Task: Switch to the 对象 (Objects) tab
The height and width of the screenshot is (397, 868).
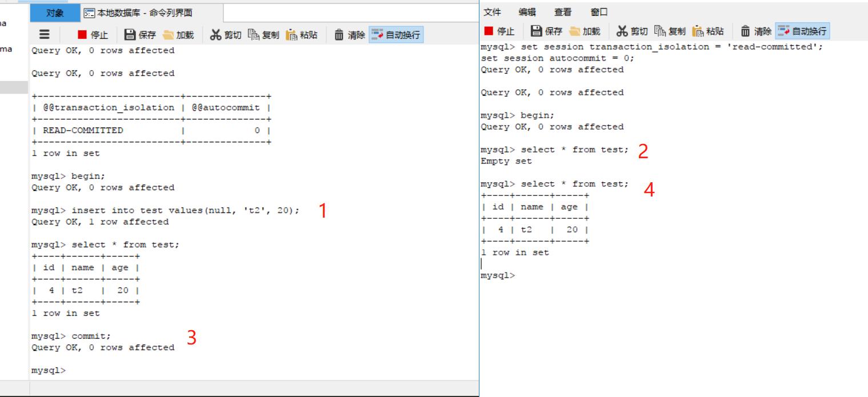Action: [55, 13]
